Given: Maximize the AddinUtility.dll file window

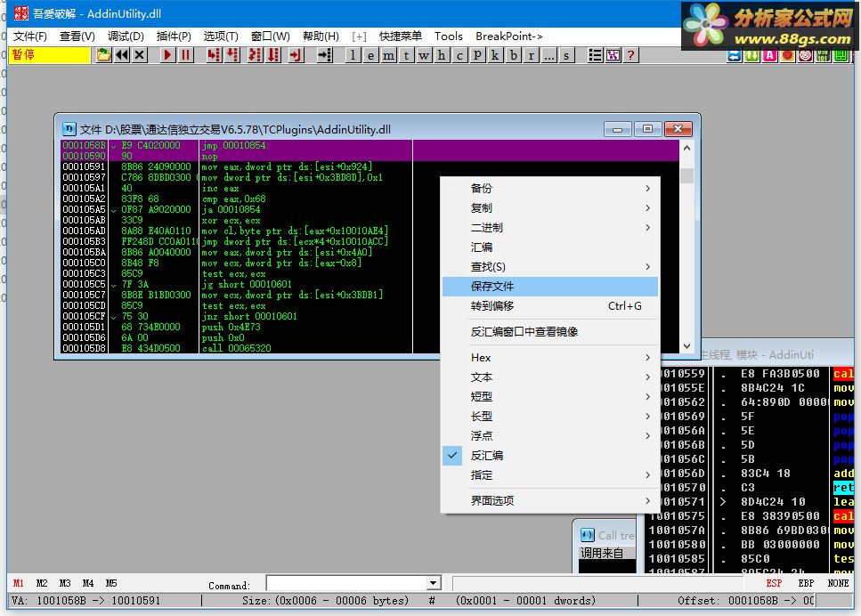Looking at the screenshot, I should point(647,129).
